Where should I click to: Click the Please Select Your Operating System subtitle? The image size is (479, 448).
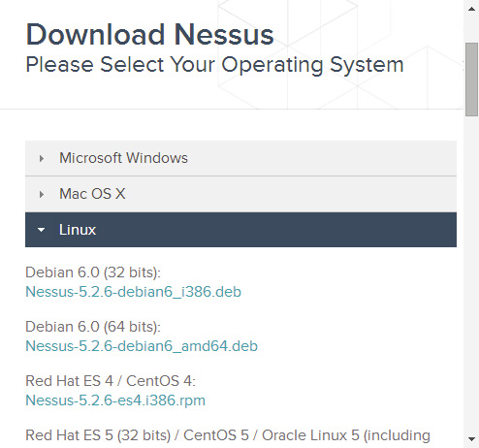214,65
